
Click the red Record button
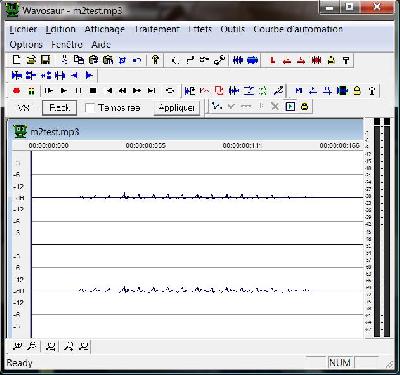tap(16, 91)
